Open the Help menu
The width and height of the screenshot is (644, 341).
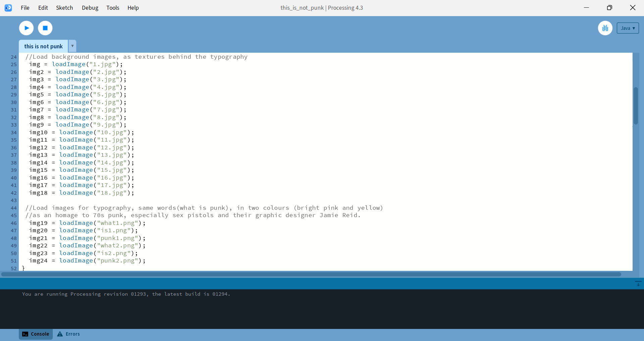[x=133, y=8]
